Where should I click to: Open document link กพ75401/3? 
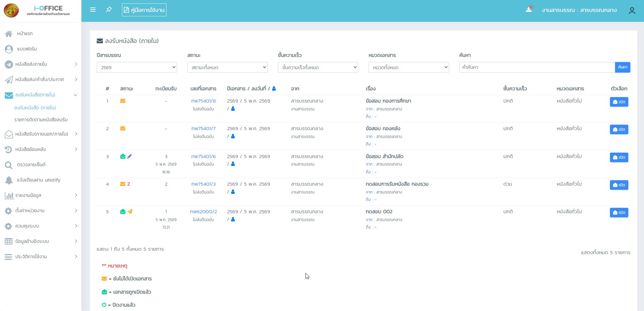pos(203,184)
